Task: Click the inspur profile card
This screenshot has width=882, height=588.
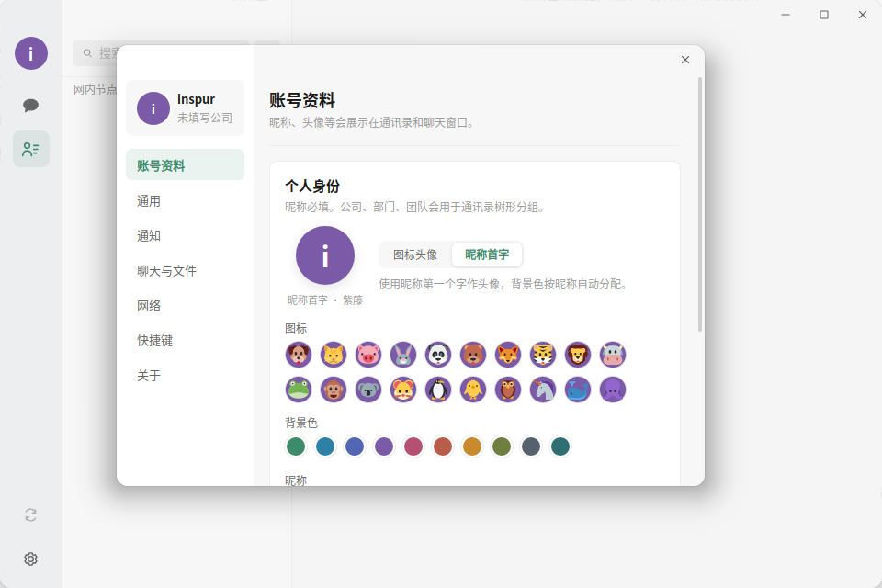Action: (185, 108)
